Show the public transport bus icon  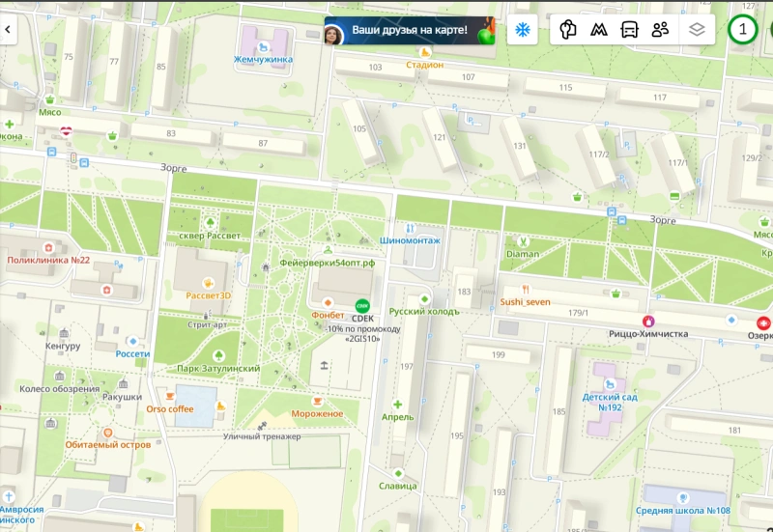pyautogui.click(x=629, y=30)
